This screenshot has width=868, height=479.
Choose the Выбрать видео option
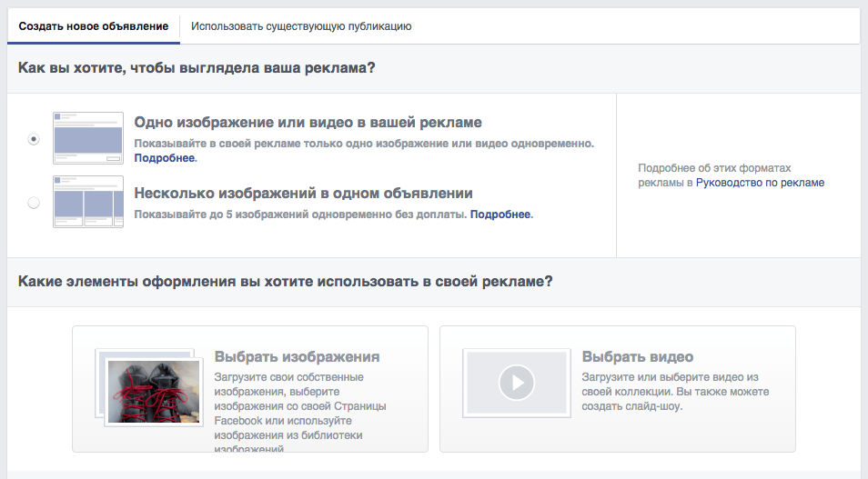tap(618, 389)
